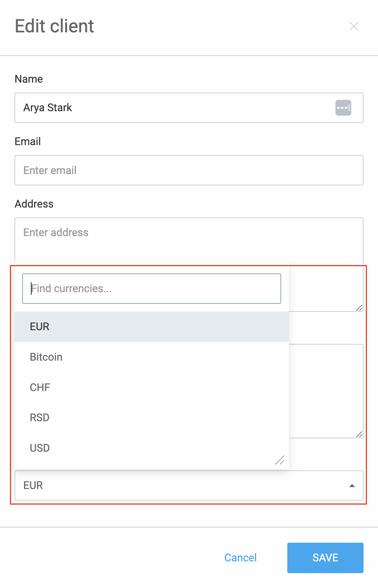Viewport: 378px width, 588px height.
Task: Click the resize handle of the currency list
Action: point(280,461)
